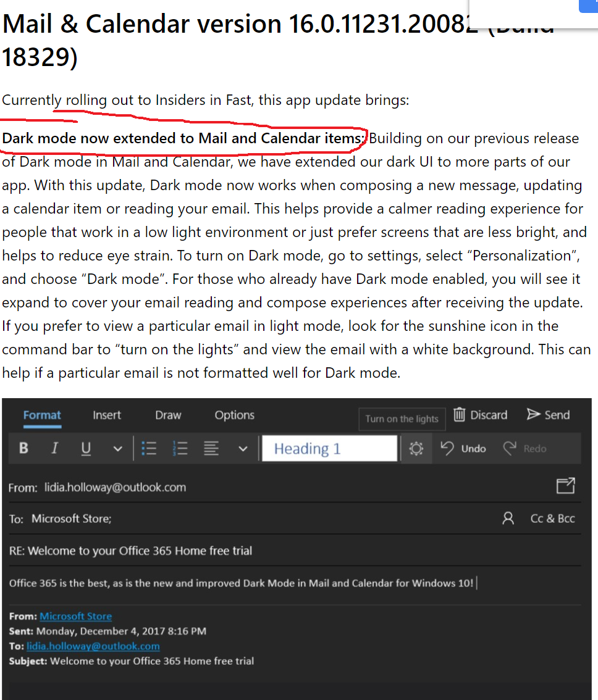Open the Insert tab
Image resolution: width=598 pixels, height=700 pixels.
107,415
